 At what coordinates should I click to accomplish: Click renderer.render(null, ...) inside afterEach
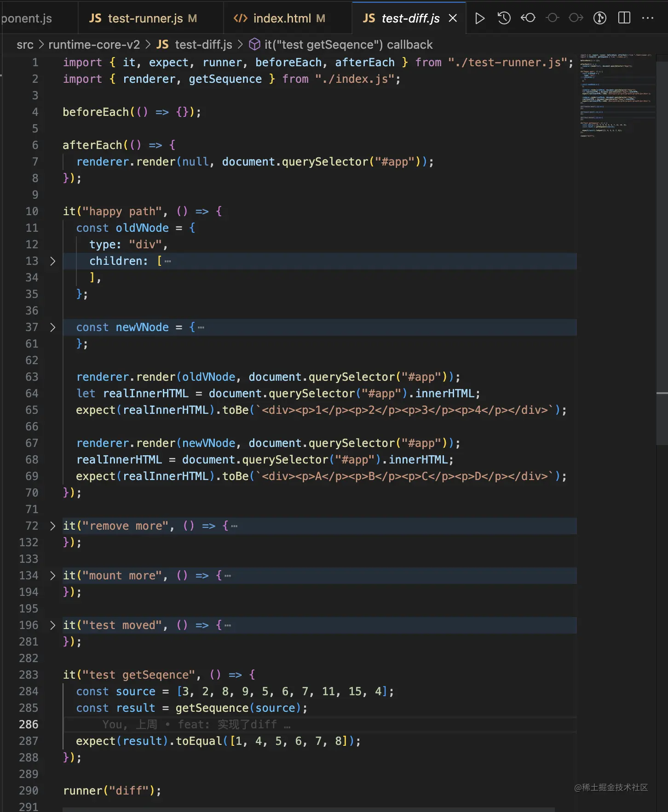point(255,162)
